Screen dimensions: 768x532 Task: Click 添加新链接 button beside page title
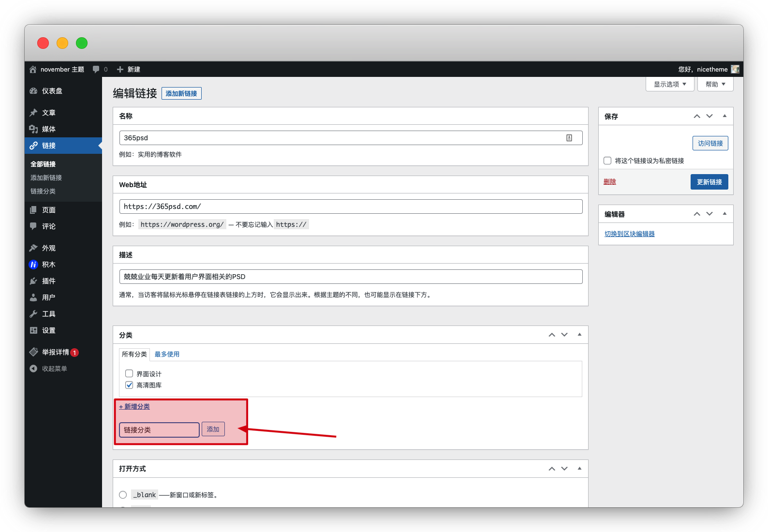point(181,93)
